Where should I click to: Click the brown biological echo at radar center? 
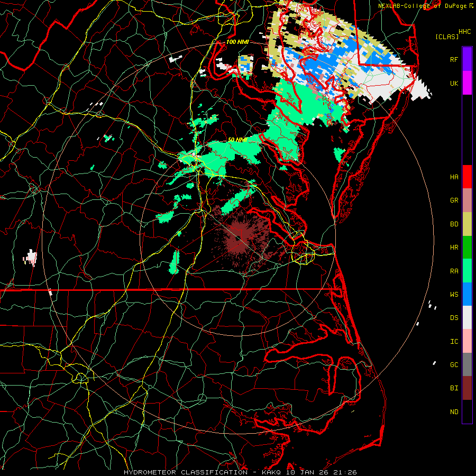240,240
